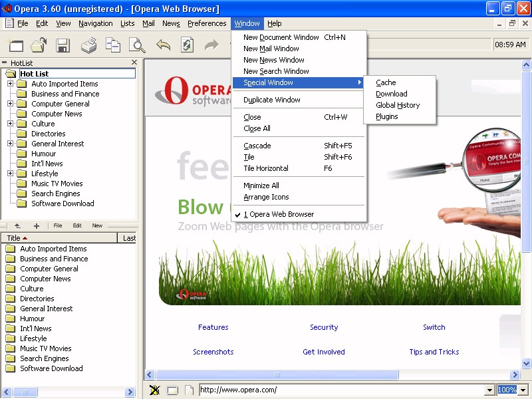Open the Navigation menu
Image resolution: width=532 pixels, height=399 pixels.
[95, 23]
